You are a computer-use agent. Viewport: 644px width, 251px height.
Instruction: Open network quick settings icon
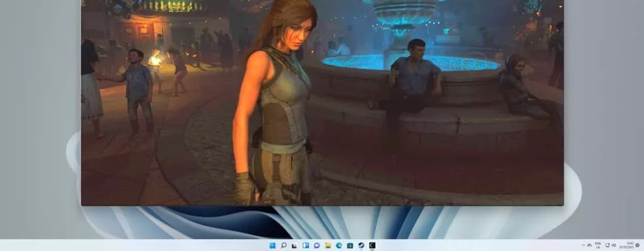tap(607, 245)
